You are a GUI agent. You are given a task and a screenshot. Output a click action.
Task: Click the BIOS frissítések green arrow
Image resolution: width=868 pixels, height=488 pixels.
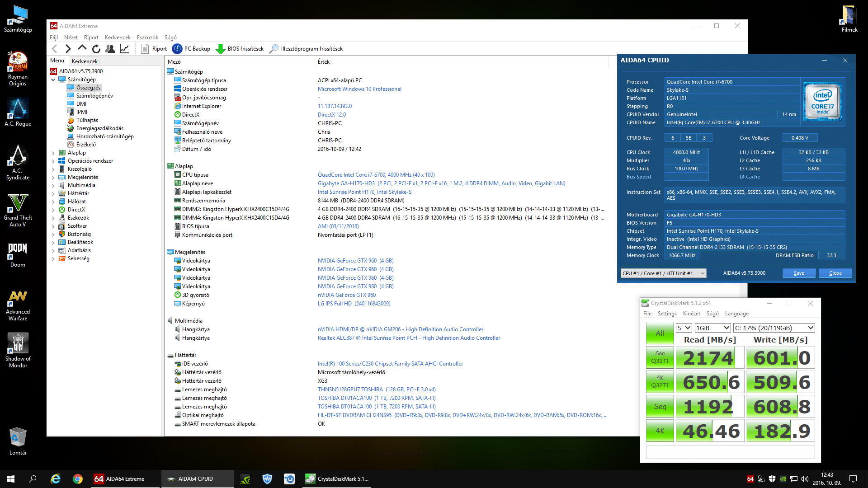221,49
